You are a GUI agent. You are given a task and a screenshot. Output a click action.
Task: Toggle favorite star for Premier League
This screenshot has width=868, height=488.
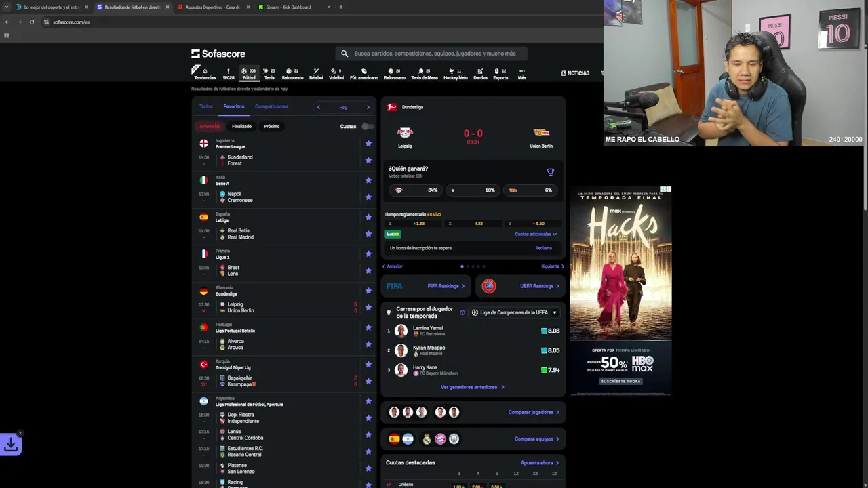[368, 144]
